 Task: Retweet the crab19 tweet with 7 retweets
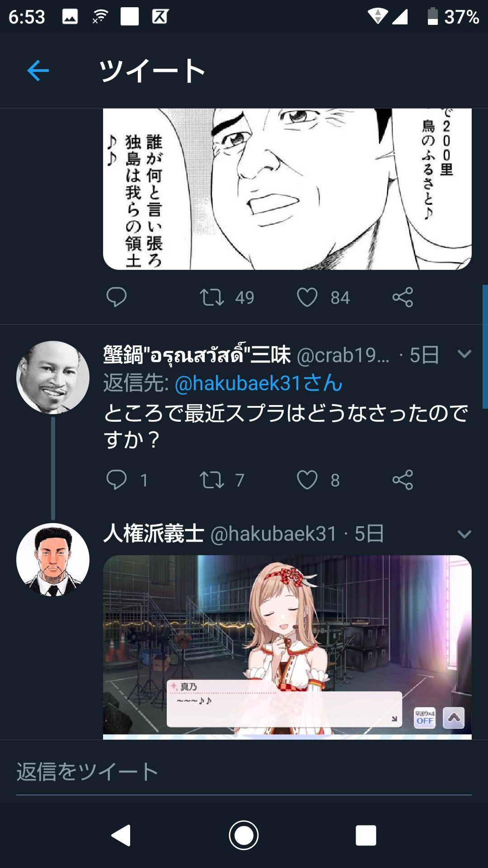(x=212, y=480)
